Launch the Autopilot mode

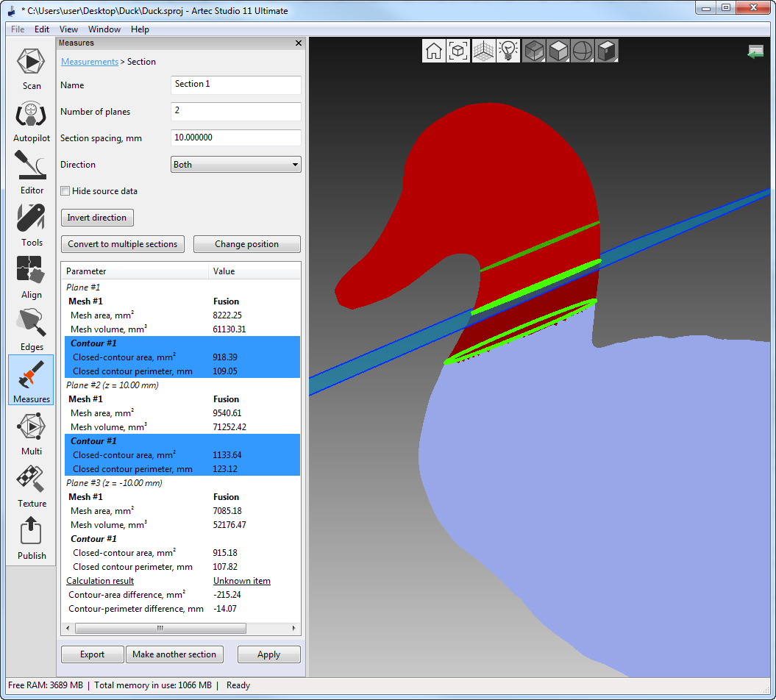31,121
